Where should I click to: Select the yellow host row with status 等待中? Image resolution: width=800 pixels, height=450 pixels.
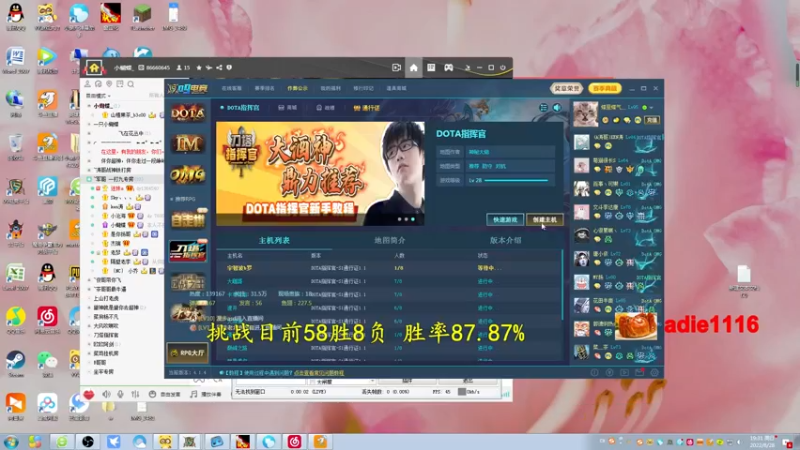[388, 268]
